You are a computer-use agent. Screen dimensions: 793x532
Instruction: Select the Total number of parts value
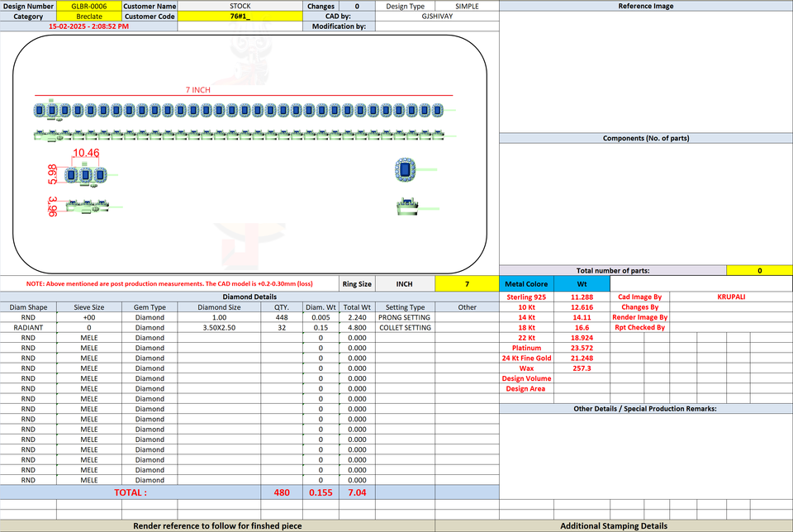pos(759,271)
